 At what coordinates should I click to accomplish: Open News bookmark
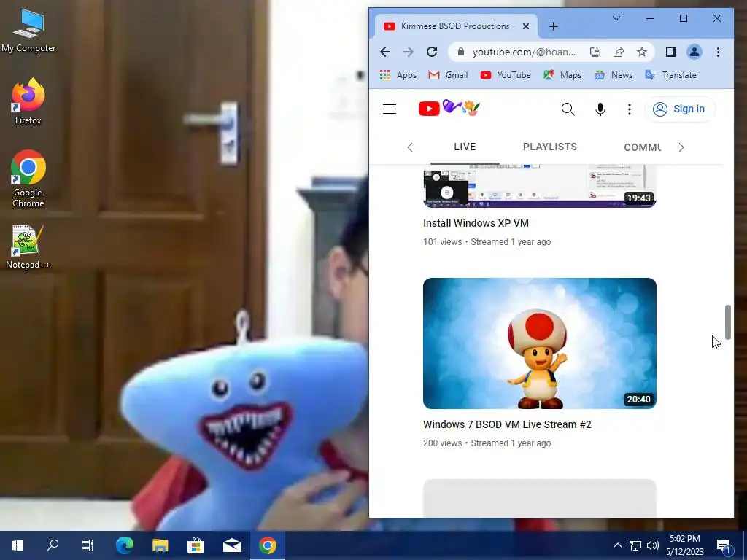tap(614, 75)
